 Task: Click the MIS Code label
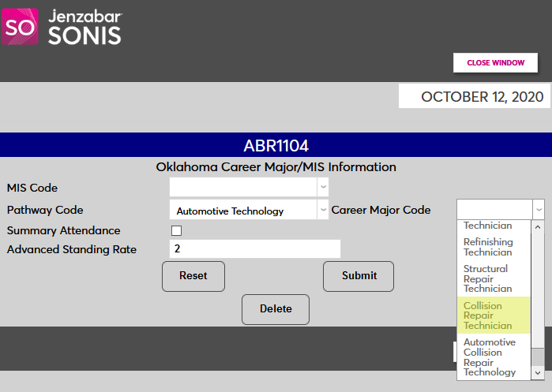coord(32,188)
